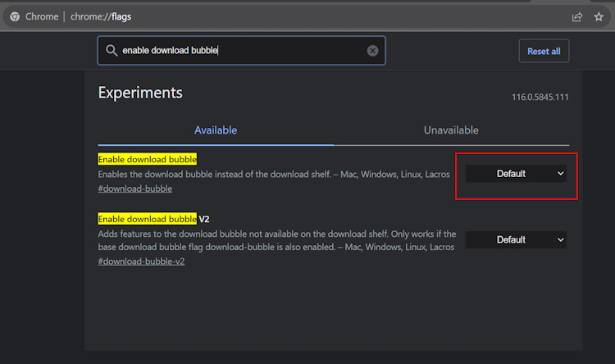This screenshot has width=615, height=364.
Task: Open the Enable download bubble Default dropdown
Action: pos(516,173)
